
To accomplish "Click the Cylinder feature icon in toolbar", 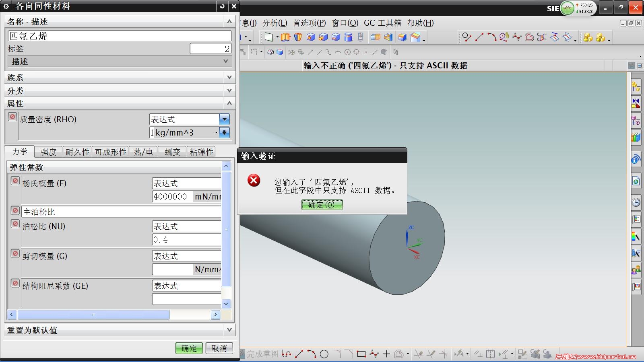I will (x=348, y=37).
